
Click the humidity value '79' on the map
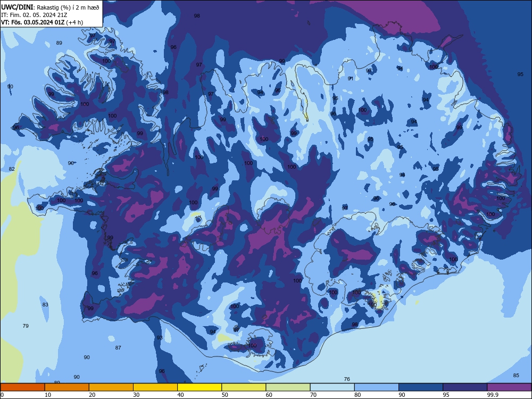pos(26,326)
